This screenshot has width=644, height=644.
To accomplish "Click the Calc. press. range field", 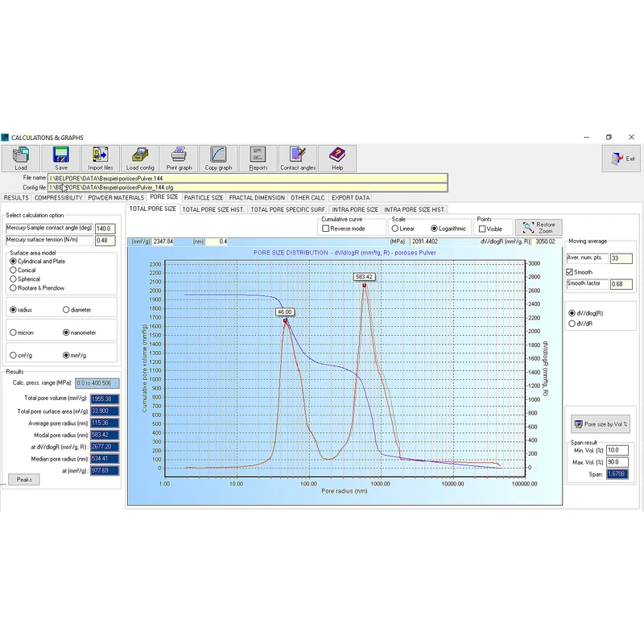I will click(97, 383).
